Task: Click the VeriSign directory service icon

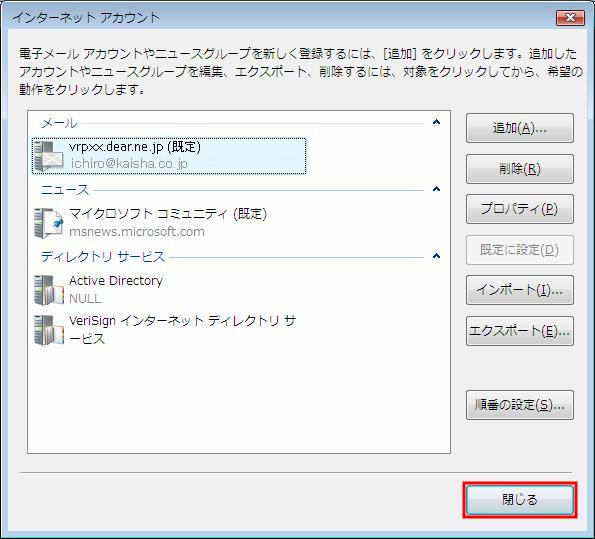Action: pos(49,330)
